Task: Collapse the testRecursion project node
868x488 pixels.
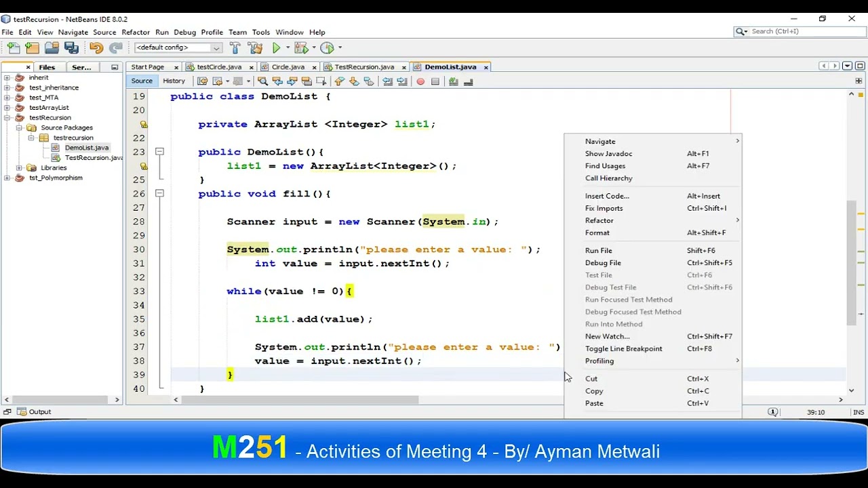Action: [x=7, y=117]
